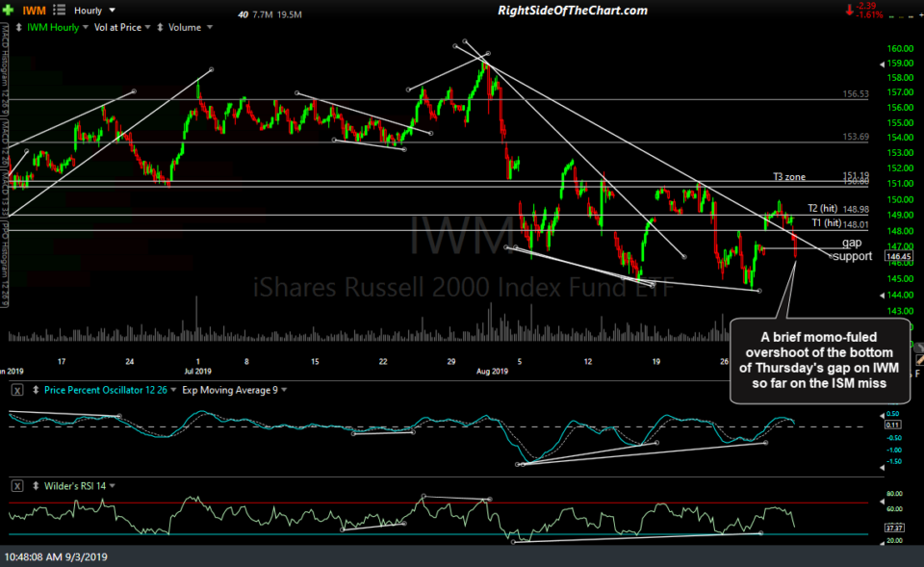Click the Price Percent Oscillator 12 26 label

106,390
